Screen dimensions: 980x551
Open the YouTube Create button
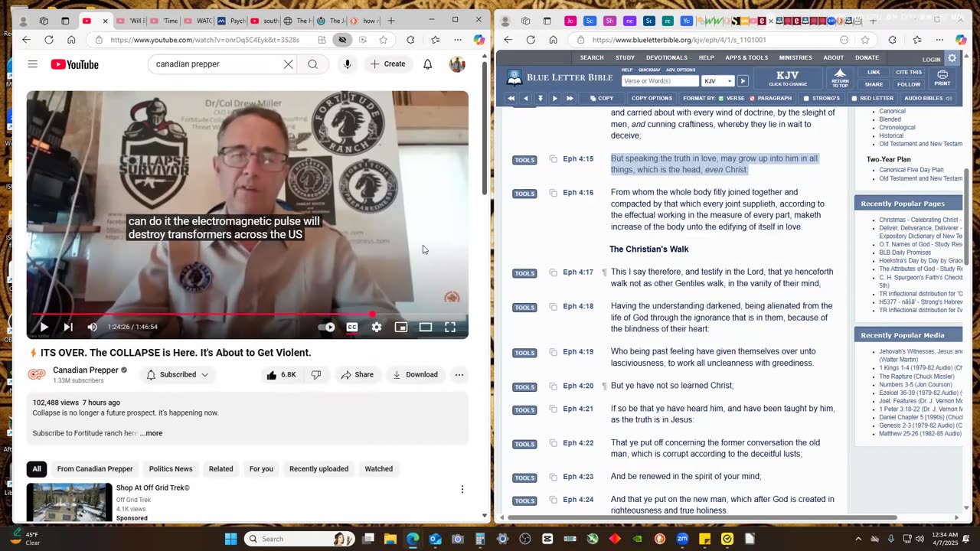[388, 64]
